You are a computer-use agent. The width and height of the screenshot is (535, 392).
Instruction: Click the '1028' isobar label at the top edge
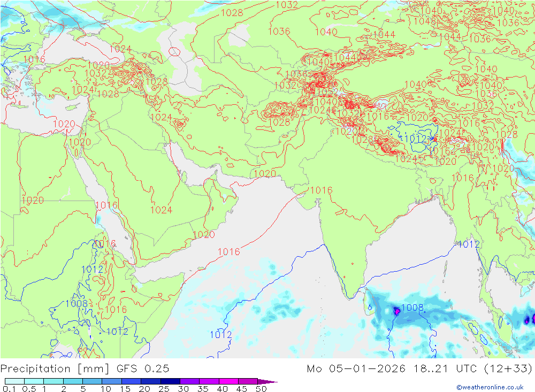point(232,13)
